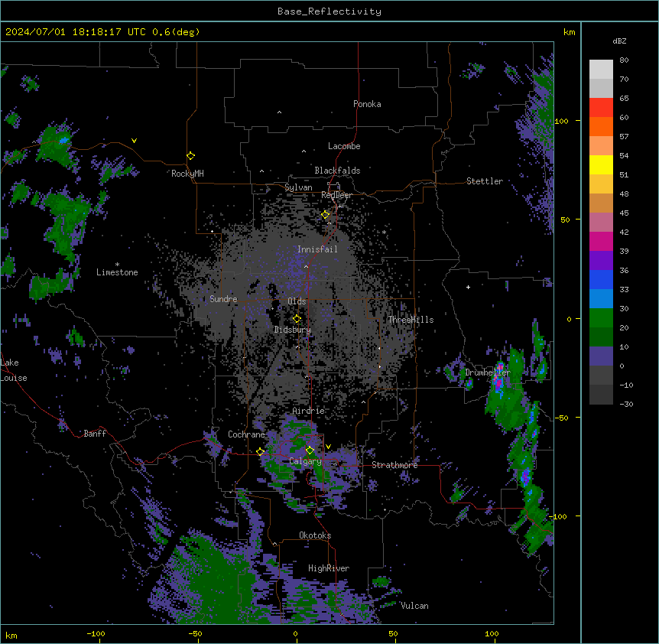659x644 pixels.
Task: Click the light gray 80 dBZ legend color
Action: pyautogui.click(x=601, y=69)
